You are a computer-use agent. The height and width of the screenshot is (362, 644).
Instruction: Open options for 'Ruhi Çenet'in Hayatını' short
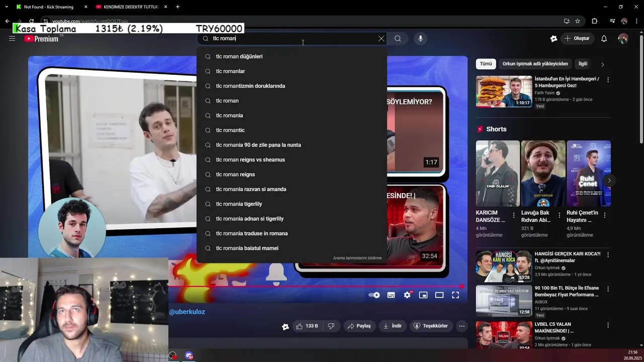tap(604, 215)
